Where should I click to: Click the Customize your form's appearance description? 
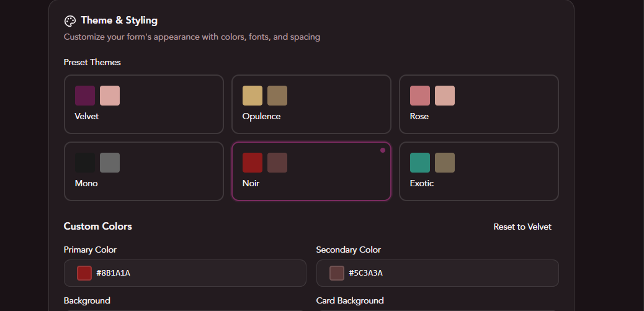[x=192, y=37]
